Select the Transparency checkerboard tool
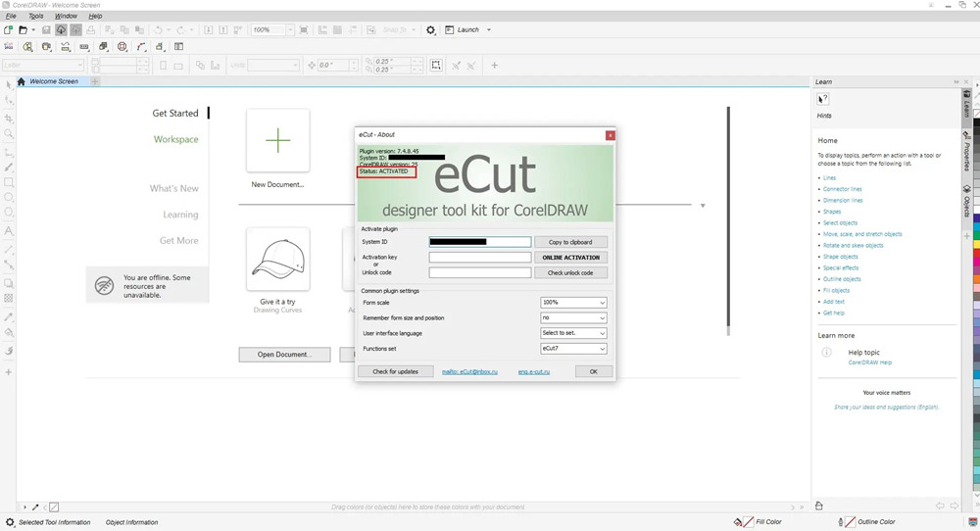 9,299
